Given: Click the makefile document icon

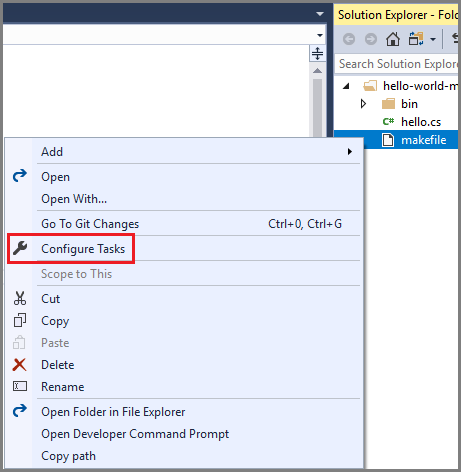Looking at the screenshot, I should tap(388, 140).
